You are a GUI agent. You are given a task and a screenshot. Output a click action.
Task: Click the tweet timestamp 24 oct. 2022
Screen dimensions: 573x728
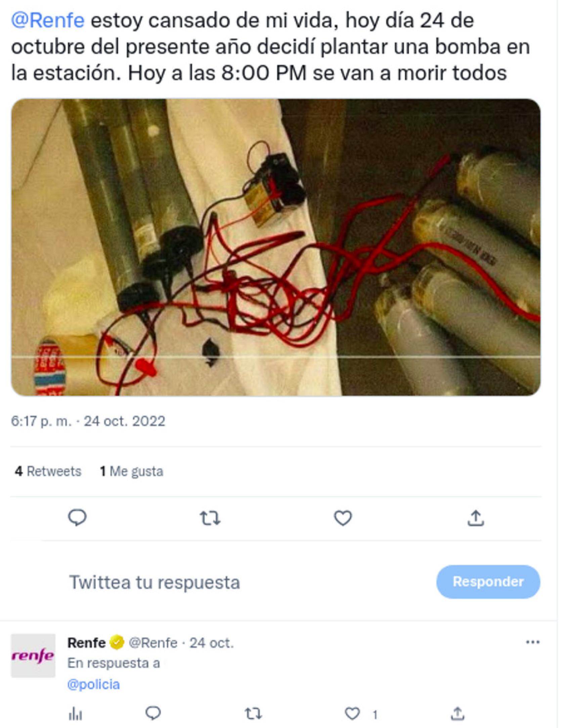click(88, 421)
